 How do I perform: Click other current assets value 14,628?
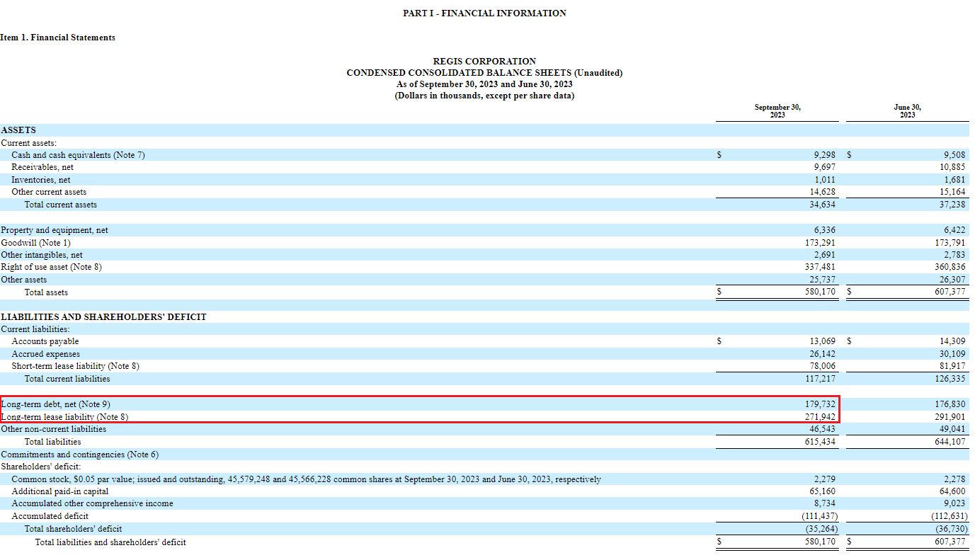822,192
